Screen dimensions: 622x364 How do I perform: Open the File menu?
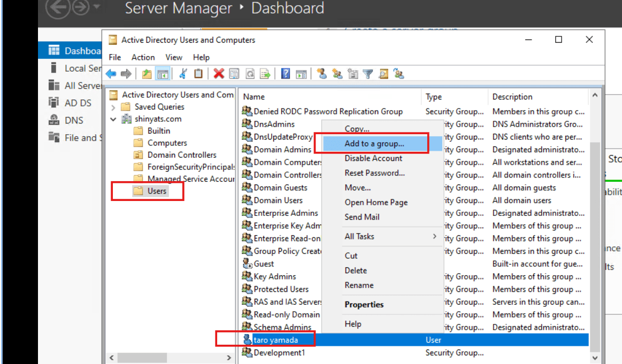(x=114, y=58)
